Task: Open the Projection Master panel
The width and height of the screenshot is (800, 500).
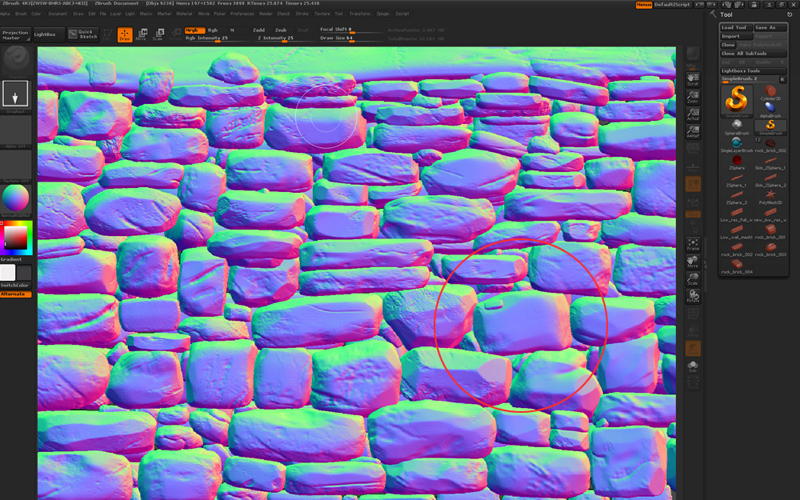Action: click(15, 35)
